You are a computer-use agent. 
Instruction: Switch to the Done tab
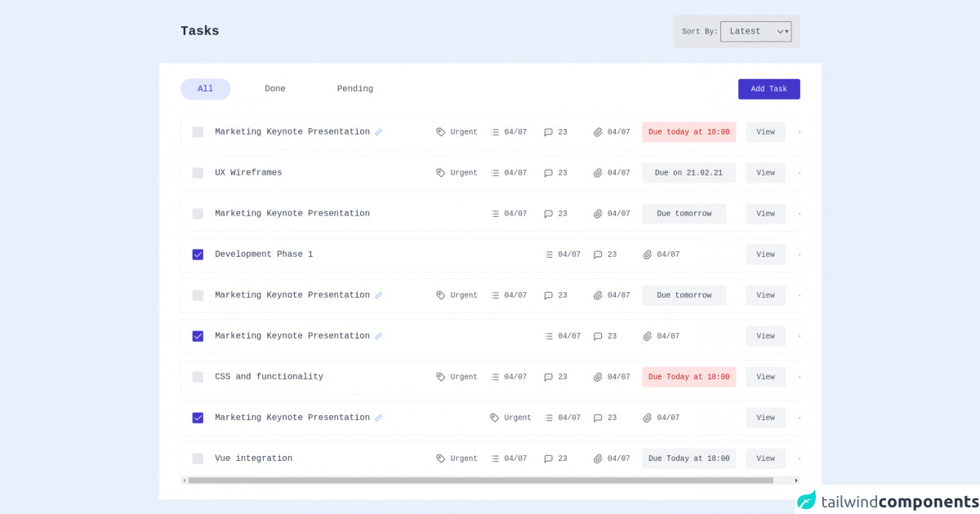(x=274, y=88)
